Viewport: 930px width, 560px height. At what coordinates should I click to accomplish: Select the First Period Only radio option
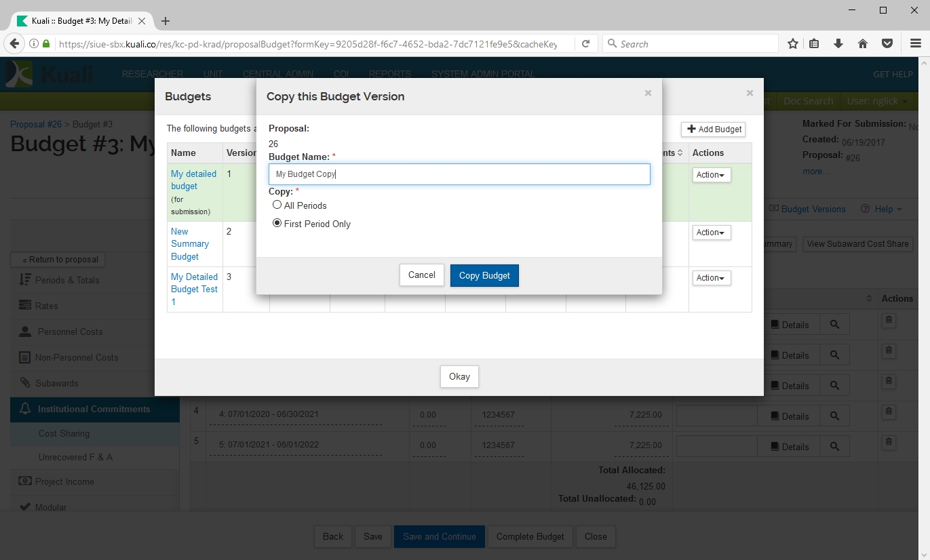(x=277, y=223)
